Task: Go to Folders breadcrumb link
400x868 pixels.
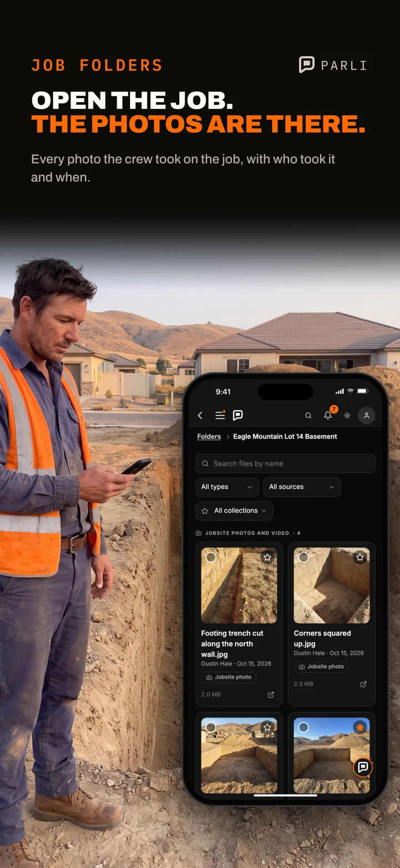Action: (x=209, y=436)
